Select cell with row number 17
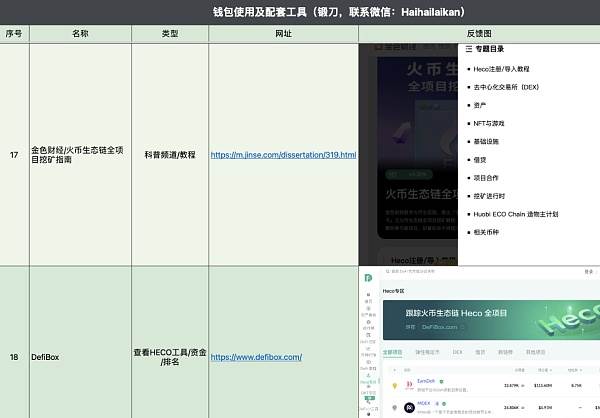The width and height of the screenshot is (600, 418). click(14, 155)
